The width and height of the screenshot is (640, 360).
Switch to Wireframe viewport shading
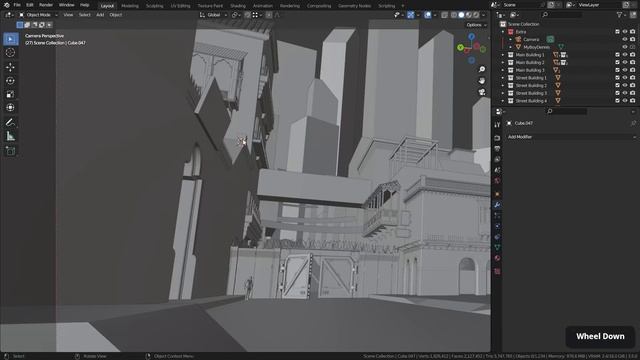tap(454, 15)
